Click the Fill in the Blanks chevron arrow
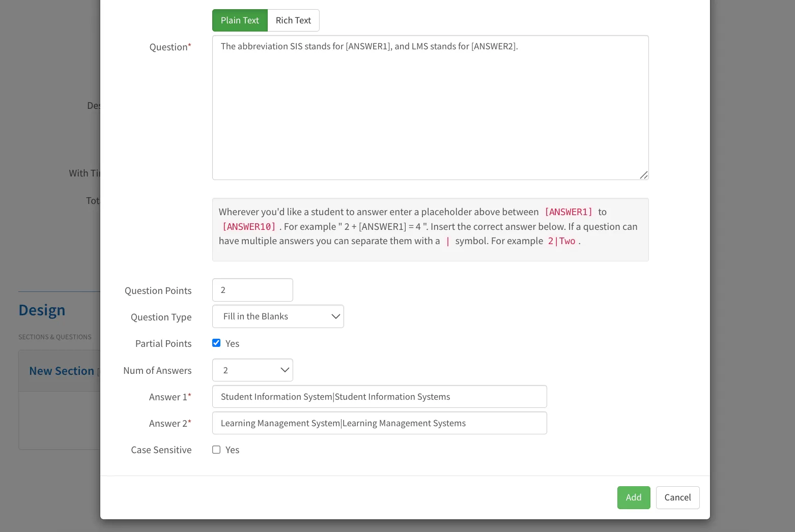 click(x=335, y=316)
